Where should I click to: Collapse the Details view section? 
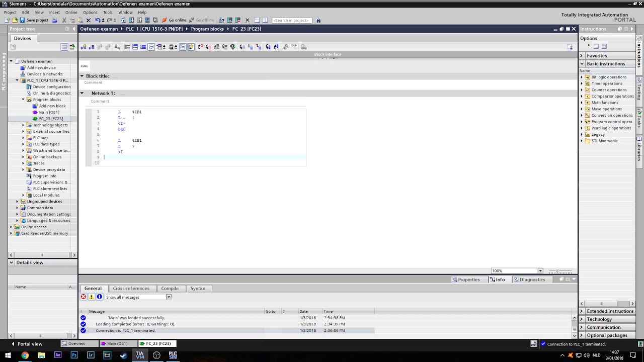pyautogui.click(x=11, y=262)
